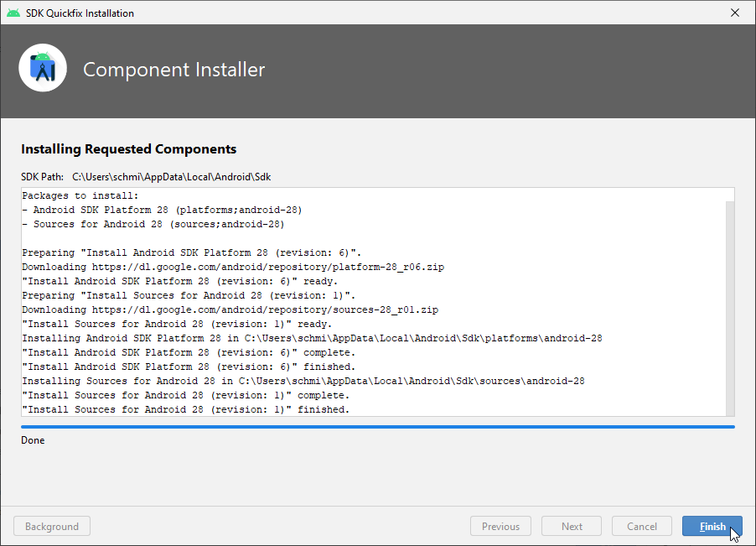Image resolution: width=756 pixels, height=546 pixels.
Task: Click 'Preparing Install Sources for Android 28' line
Action: 189,296
